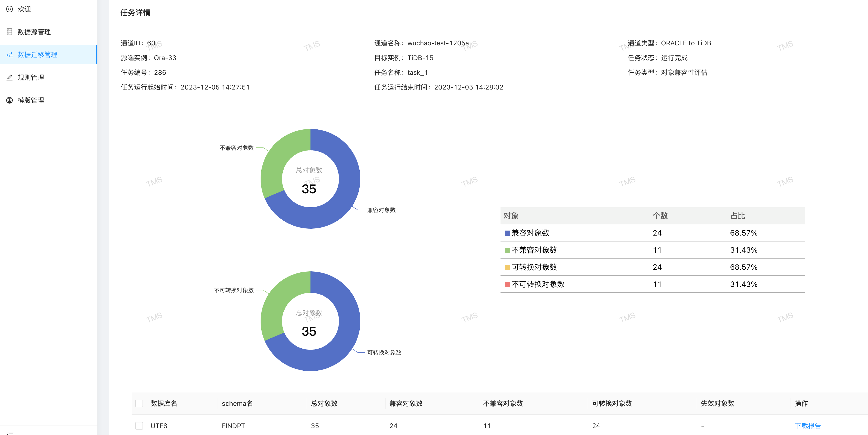Click the 兼容对象数 column header
This screenshot has height=435, width=868.
coord(406,403)
